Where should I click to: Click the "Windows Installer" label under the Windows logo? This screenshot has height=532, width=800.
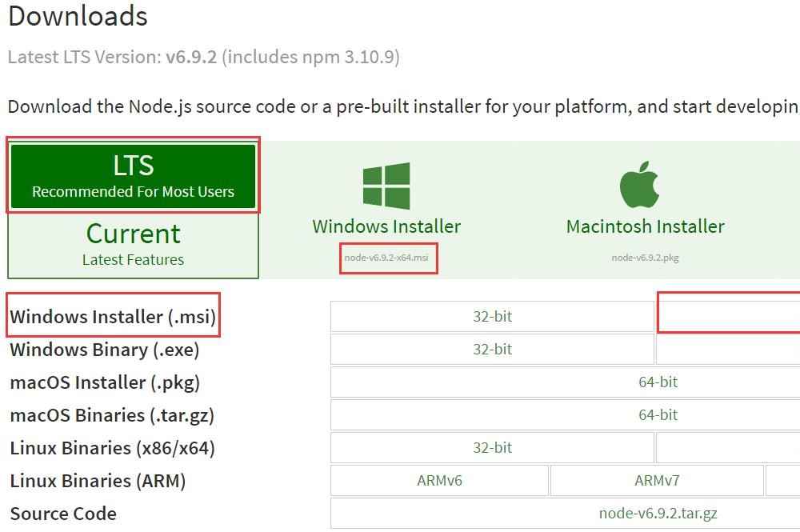coord(386,226)
